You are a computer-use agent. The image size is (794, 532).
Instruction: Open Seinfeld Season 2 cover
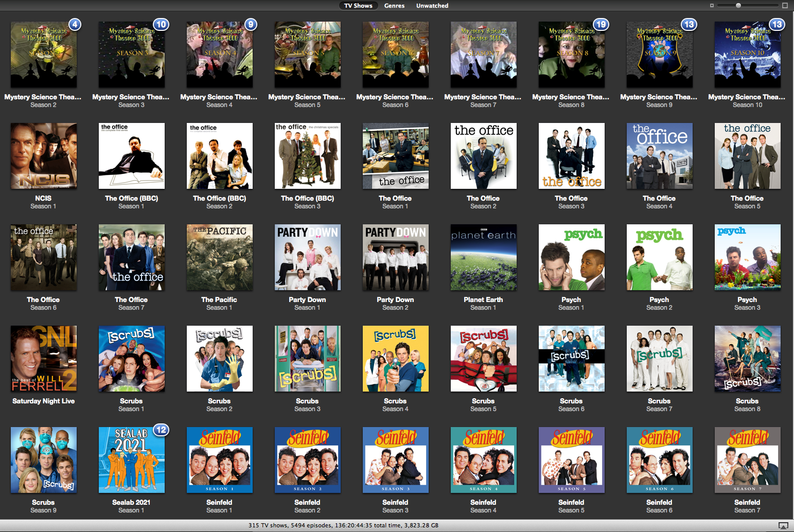pyautogui.click(x=308, y=460)
